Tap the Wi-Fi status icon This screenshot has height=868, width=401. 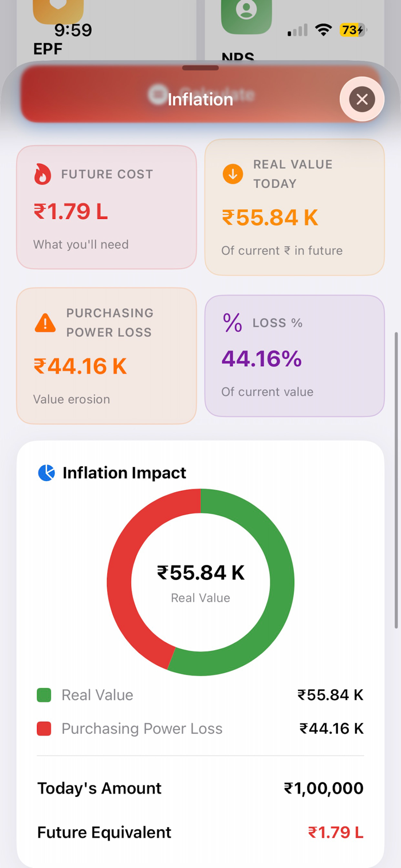pyautogui.click(x=324, y=30)
